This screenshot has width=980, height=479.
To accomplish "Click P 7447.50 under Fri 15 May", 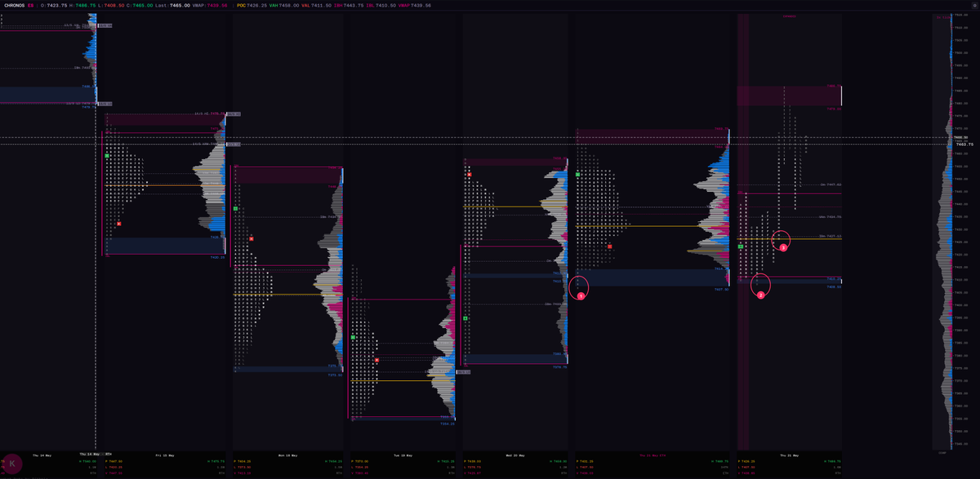I will [x=114, y=461].
